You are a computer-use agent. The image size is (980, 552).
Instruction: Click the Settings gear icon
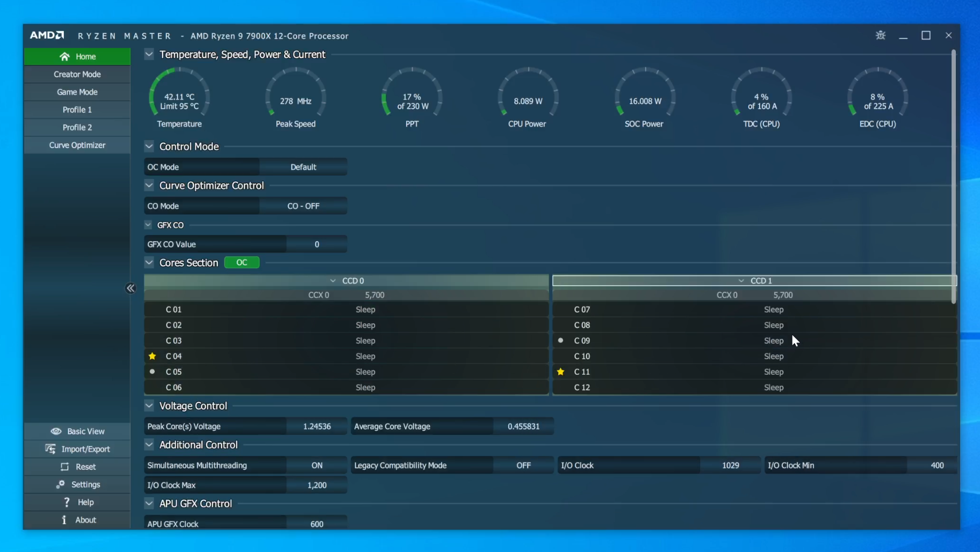click(x=61, y=484)
